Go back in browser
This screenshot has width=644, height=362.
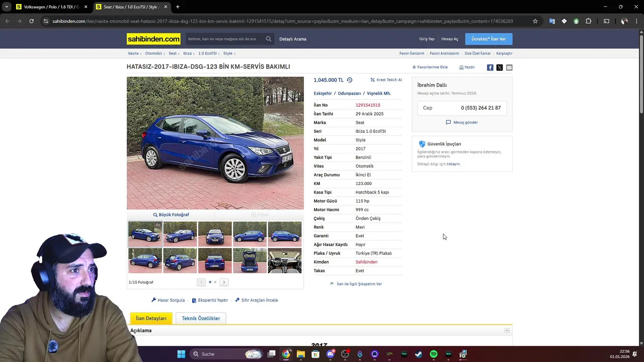7,21
